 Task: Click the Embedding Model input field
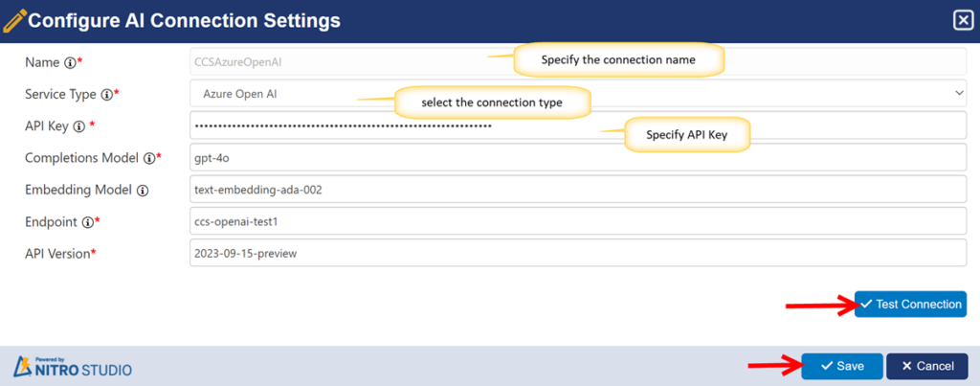tap(578, 190)
